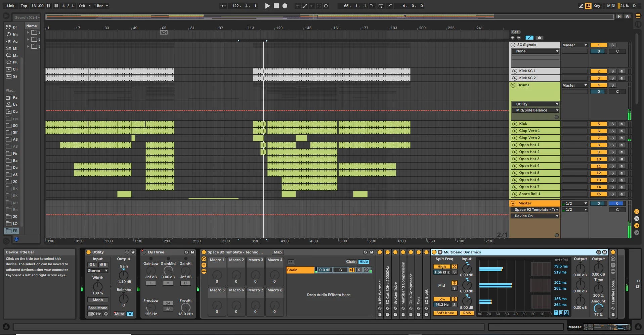Toggle the metronome icon
644x335 pixels.
(82, 6)
